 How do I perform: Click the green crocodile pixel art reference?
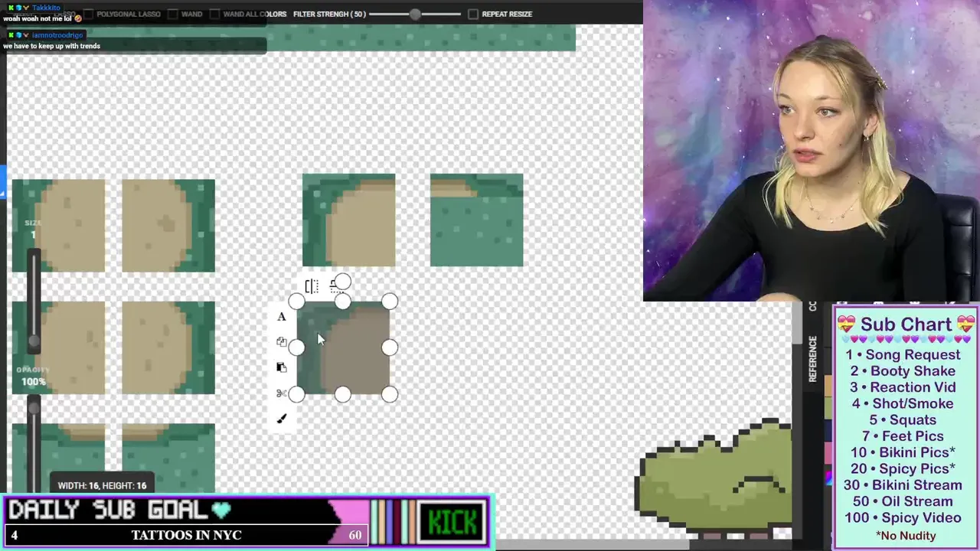(x=714, y=476)
